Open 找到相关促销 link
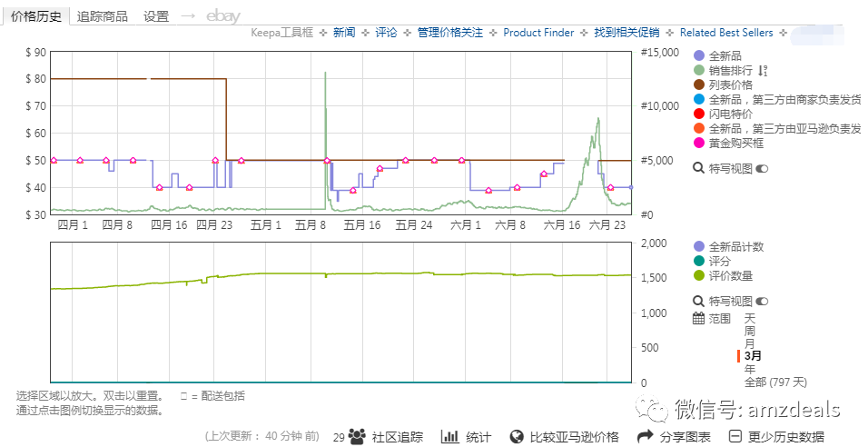Screen dimensions: 868x447 tap(626, 33)
